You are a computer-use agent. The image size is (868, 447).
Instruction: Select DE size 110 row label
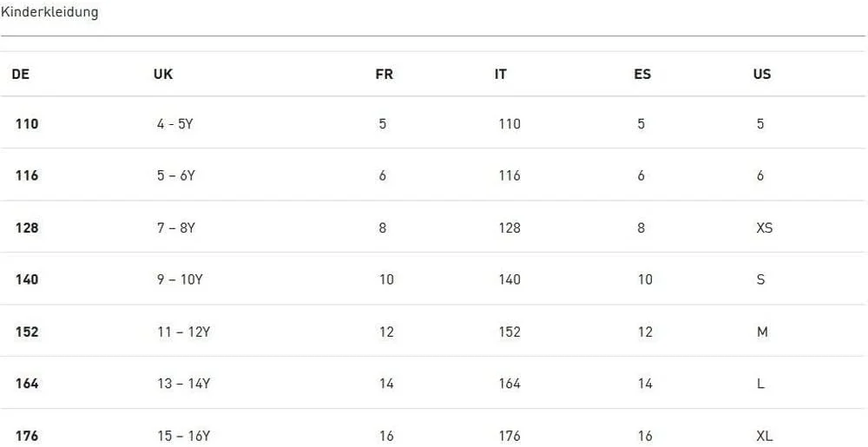[27, 124]
